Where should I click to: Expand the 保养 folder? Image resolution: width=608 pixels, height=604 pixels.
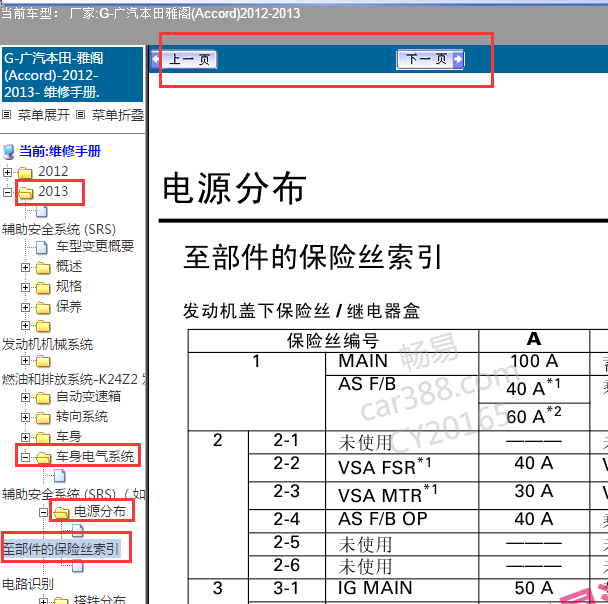tap(25, 307)
